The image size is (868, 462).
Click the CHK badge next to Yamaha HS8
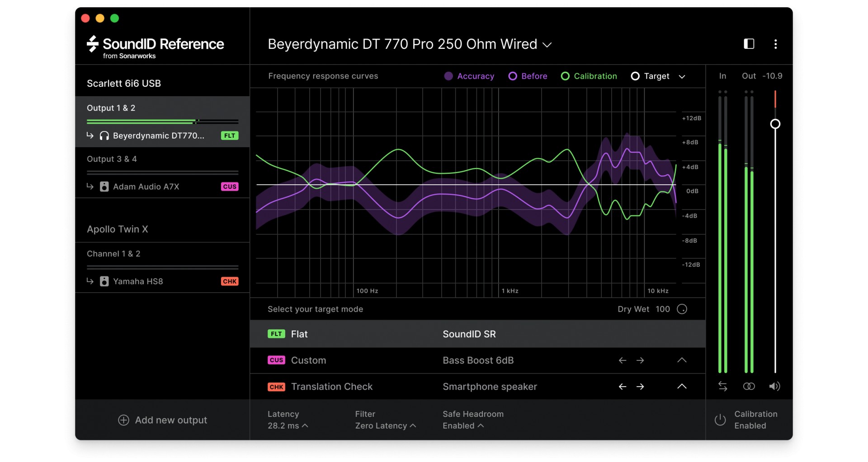pos(230,281)
